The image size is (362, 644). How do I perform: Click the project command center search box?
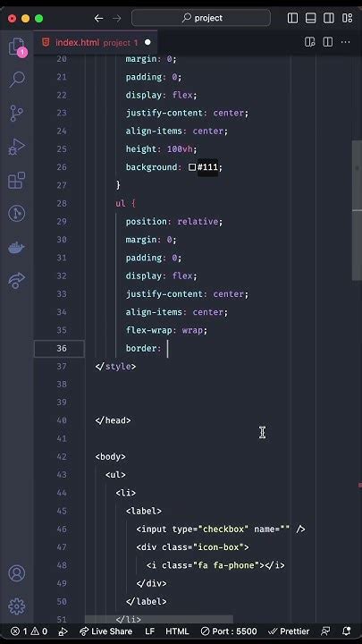[201, 18]
